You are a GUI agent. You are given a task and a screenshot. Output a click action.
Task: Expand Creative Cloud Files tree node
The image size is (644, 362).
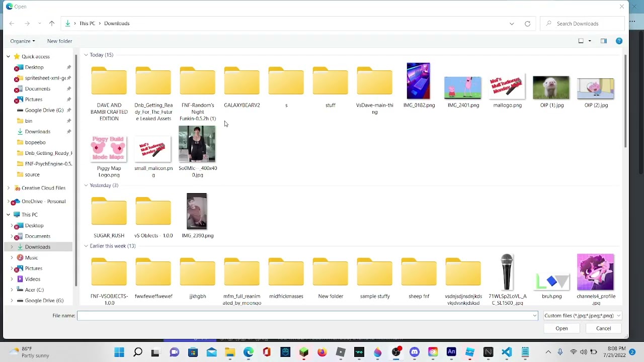8,188
